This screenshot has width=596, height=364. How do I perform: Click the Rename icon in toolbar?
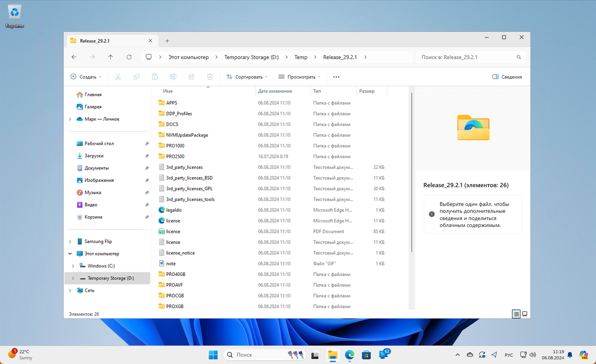[173, 77]
